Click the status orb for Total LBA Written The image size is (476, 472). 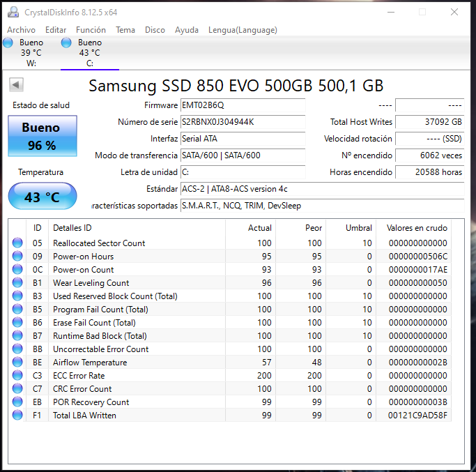17,415
